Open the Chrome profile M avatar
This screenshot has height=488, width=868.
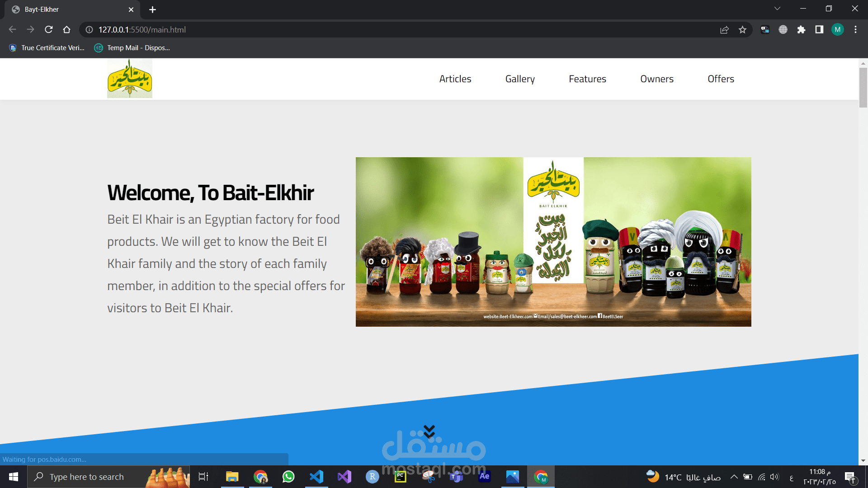click(x=837, y=29)
